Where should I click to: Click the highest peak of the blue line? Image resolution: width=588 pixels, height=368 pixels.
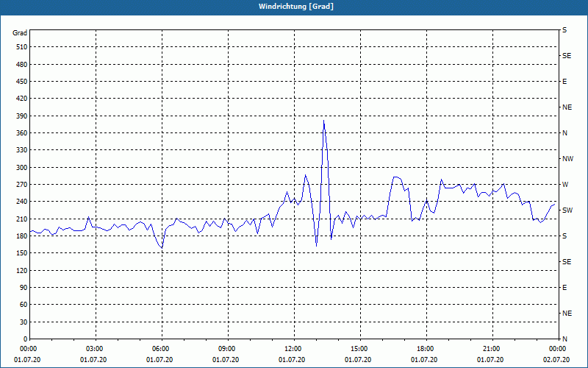323,121
